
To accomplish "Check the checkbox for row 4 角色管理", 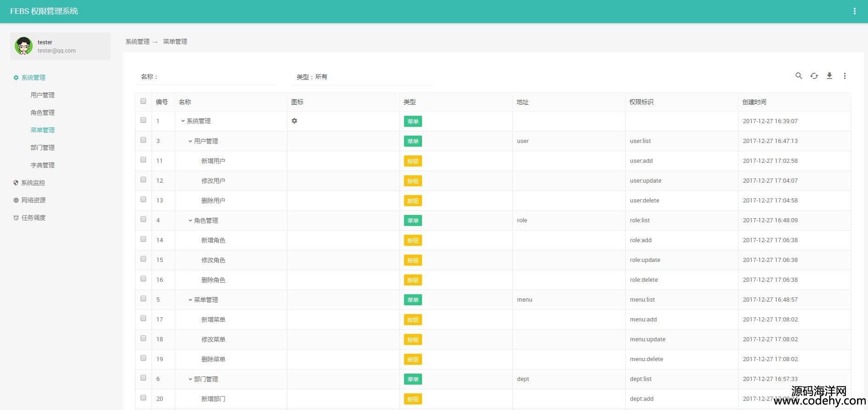I will click(143, 219).
